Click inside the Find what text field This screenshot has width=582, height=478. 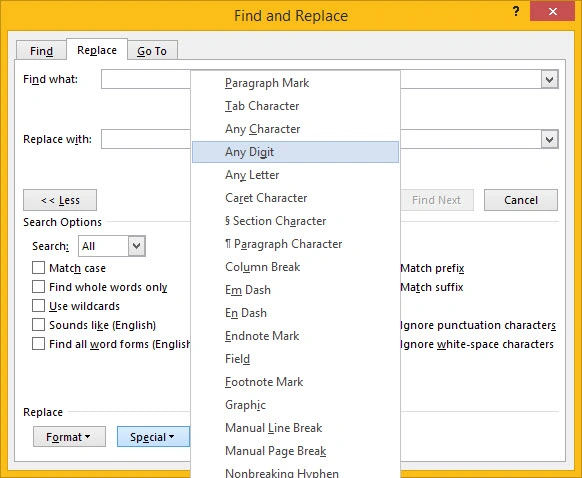click(146, 79)
